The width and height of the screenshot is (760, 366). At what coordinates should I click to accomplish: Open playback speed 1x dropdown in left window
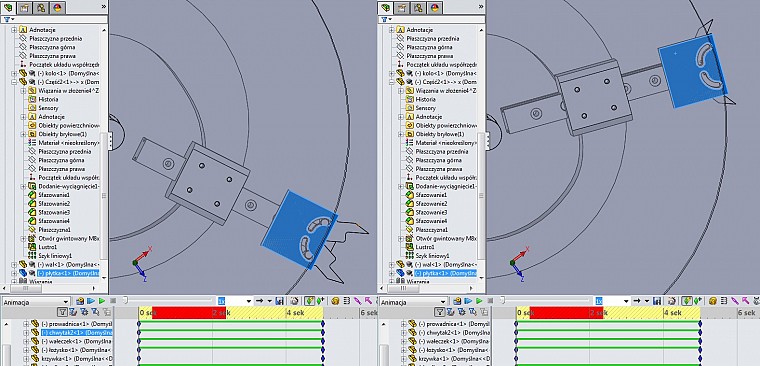tap(249, 301)
